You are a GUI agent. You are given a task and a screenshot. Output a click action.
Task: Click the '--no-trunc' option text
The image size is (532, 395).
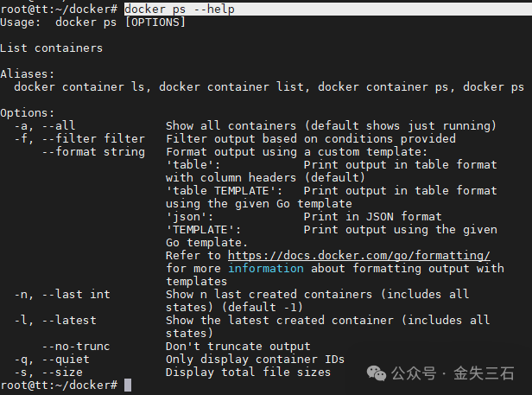pos(76,347)
